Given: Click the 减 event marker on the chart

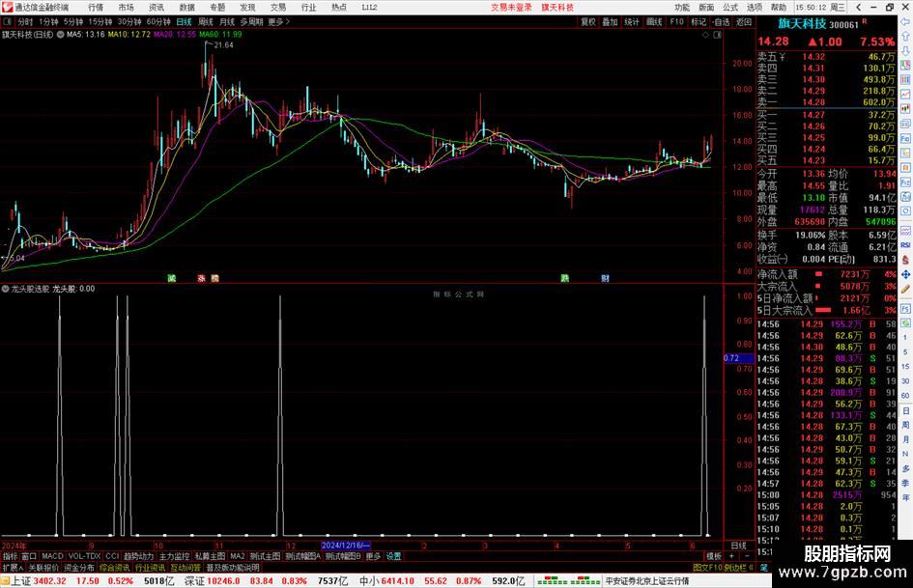Looking at the screenshot, I should point(171,278).
